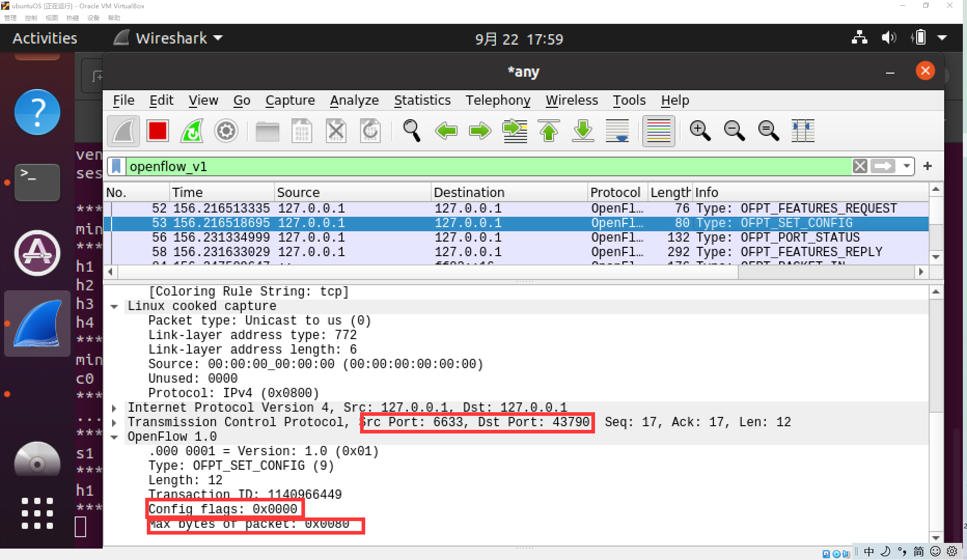
Task: Open the Analyze menu
Action: point(354,100)
